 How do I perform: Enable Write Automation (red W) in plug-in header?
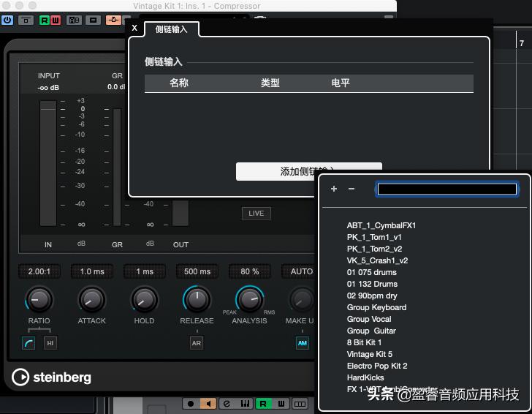pyautogui.click(x=56, y=20)
